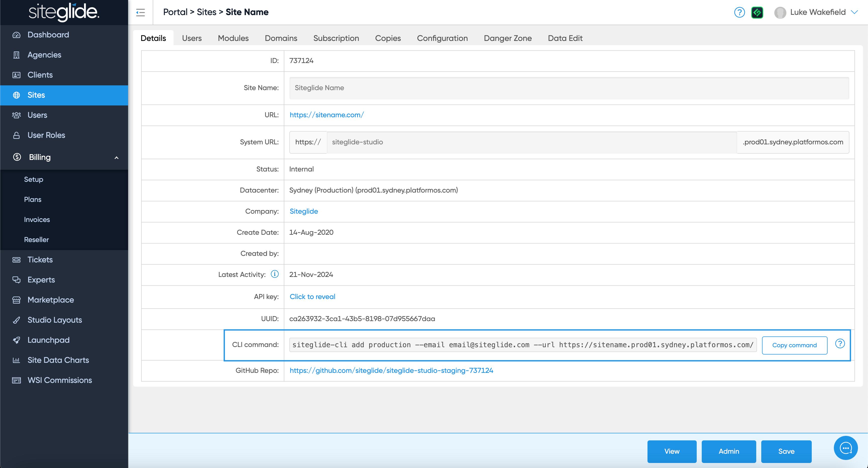
Task: Click the Sites globe icon
Action: [x=16, y=95]
